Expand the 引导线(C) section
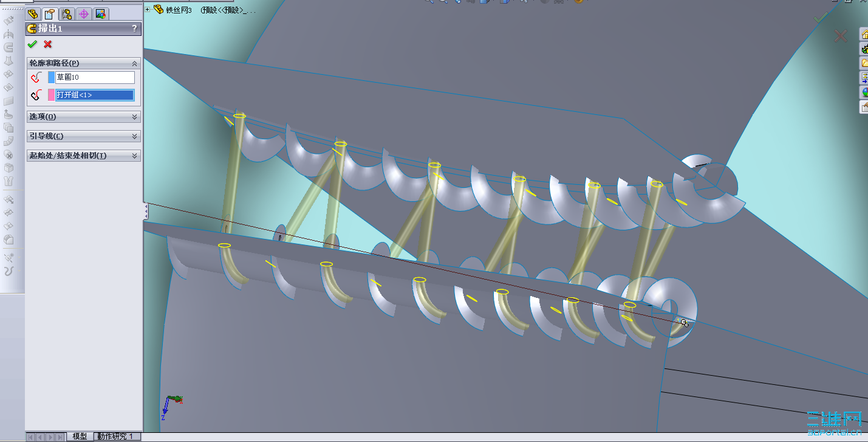Image resolution: width=868 pixels, height=442 pixels. click(134, 136)
